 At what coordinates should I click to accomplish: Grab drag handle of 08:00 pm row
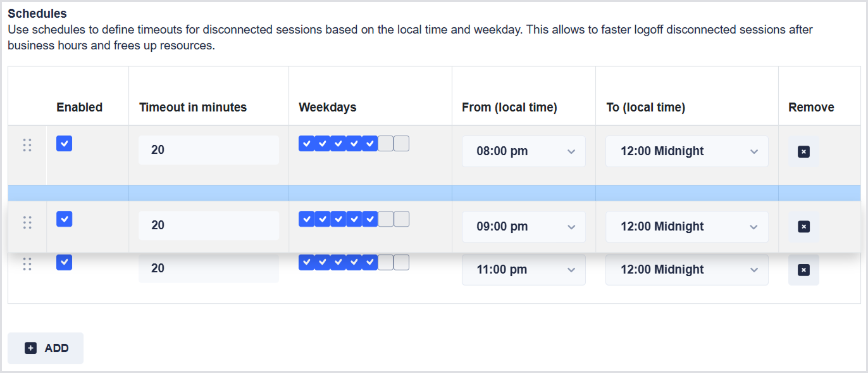27,145
